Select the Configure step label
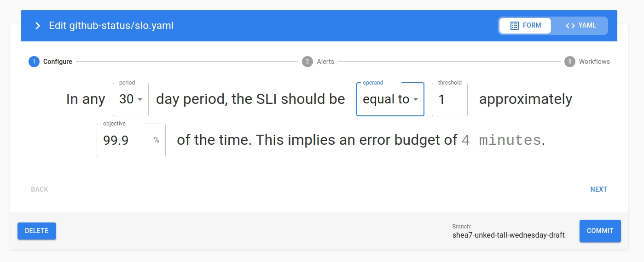Screen dimensions: 644x262 click(x=58, y=62)
